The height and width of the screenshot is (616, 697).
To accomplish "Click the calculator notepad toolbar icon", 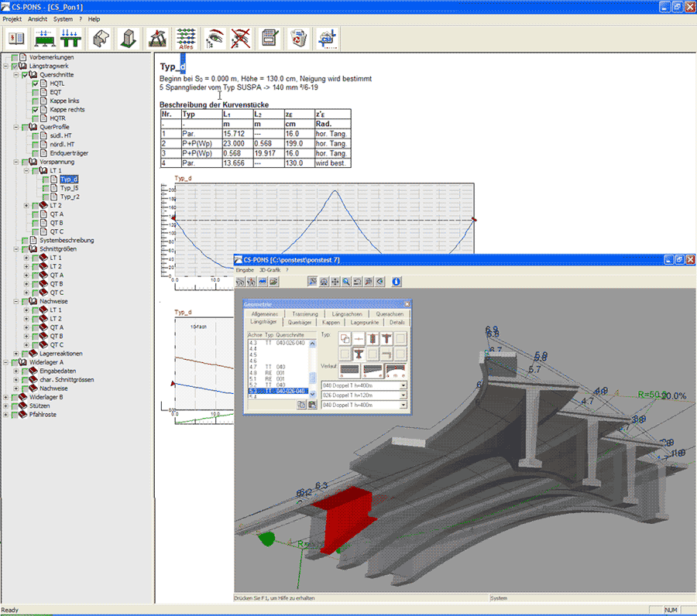I will click(x=270, y=38).
